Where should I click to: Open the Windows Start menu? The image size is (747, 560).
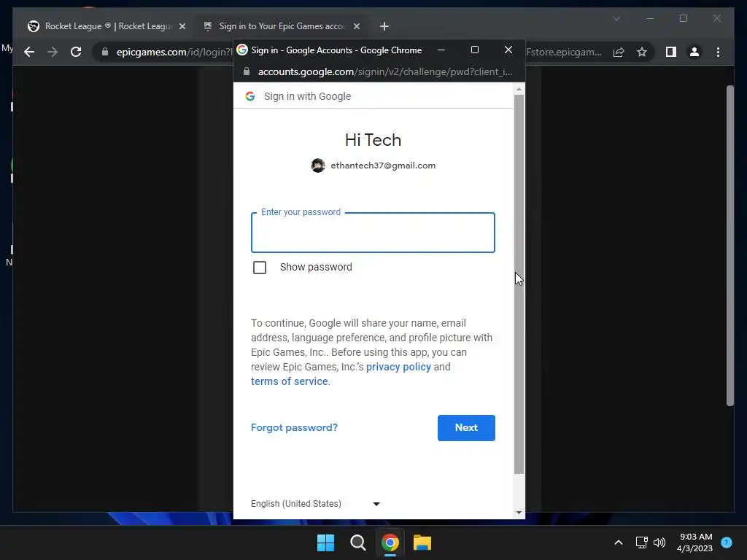(x=326, y=542)
